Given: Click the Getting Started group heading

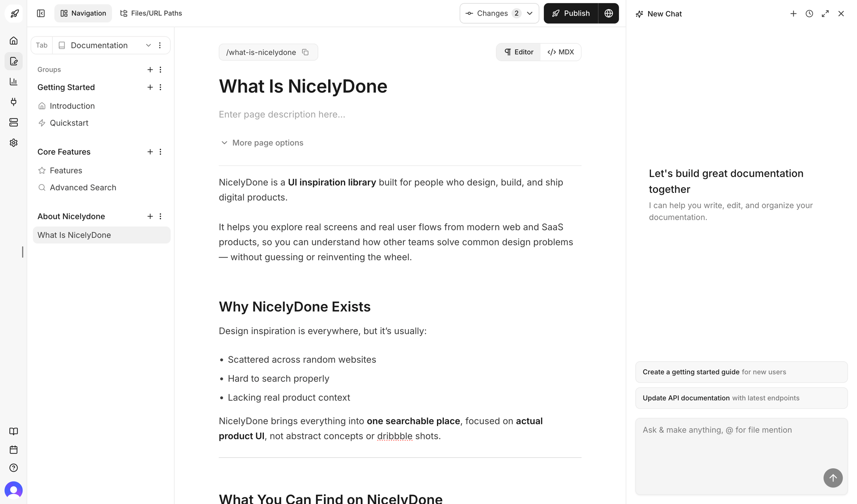Looking at the screenshot, I should [x=66, y=87].
